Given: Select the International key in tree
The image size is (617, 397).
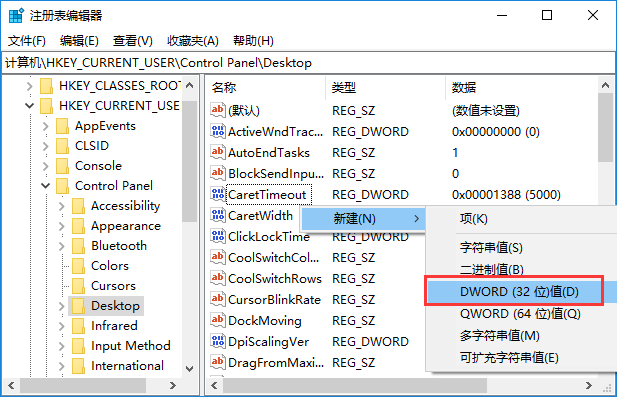Looking at the screenshot, I should (x=127, y=366).
